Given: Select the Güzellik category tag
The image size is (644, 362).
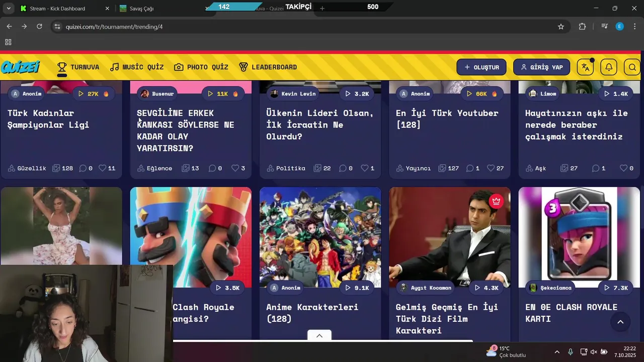Looking at the screenshot, I should pyautogui.click(x=27, y=168).
